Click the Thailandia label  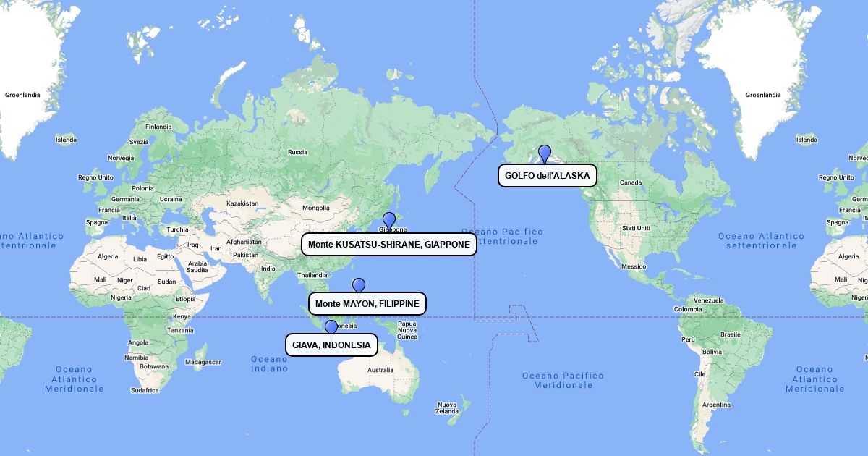312,275
